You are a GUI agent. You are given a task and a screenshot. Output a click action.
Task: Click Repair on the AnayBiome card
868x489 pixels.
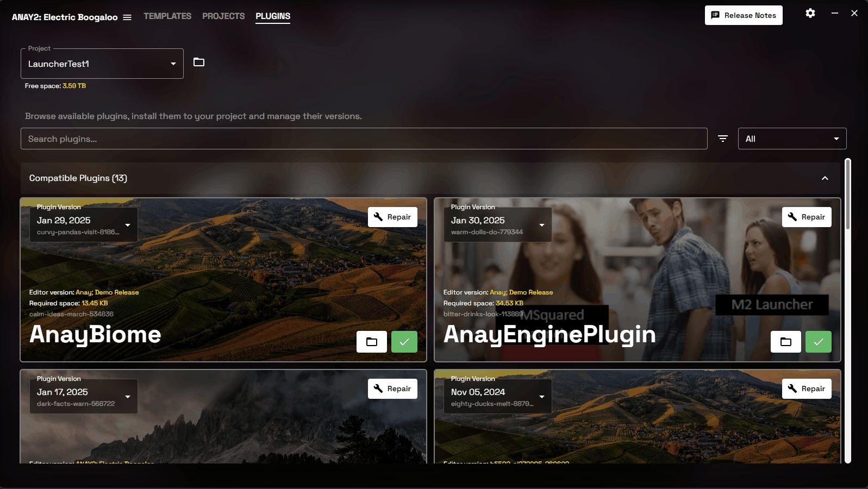[x=392, y=217]
